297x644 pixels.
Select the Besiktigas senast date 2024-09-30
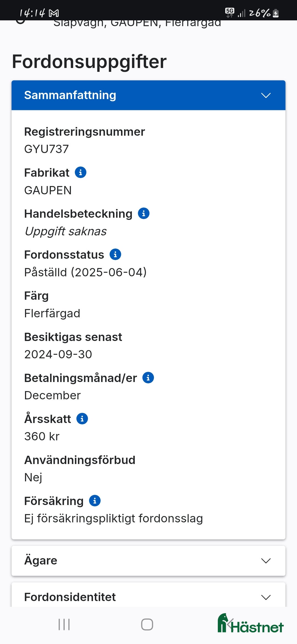pos(58,354)
